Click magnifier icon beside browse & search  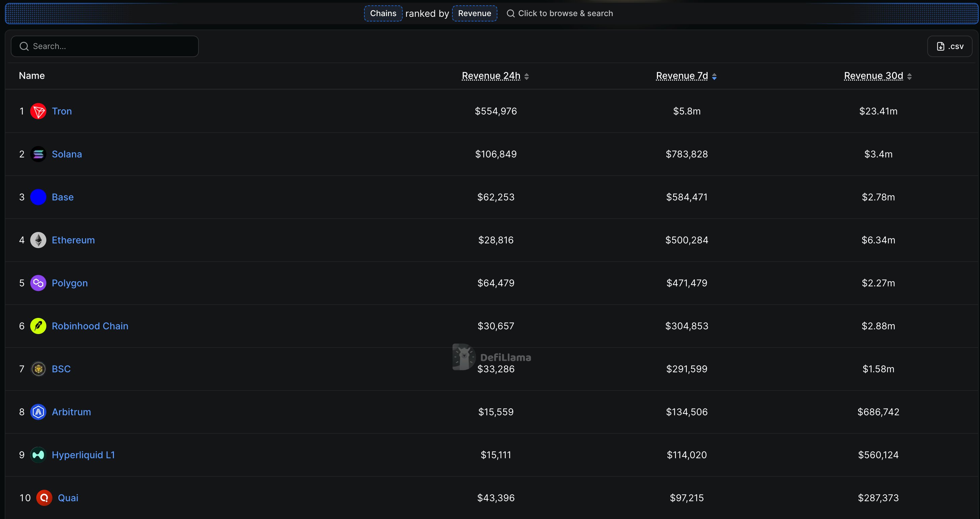coord(510,13)
